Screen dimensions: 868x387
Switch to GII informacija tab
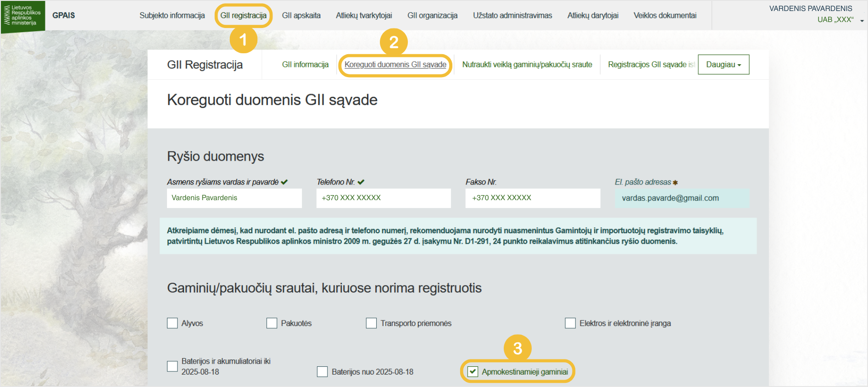click(x=305, y=65)
